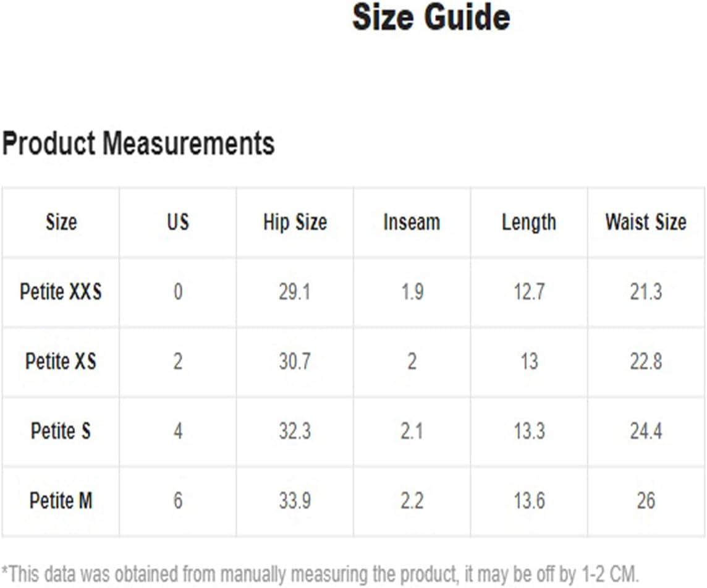The height and width of the screenshot is (588, 707).
Task: Click hip size value 33.9
Action: coord(295,500)
